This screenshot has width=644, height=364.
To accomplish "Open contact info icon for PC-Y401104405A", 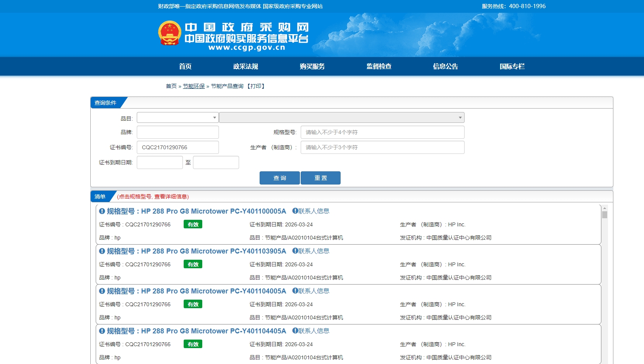I will point(295,331).
